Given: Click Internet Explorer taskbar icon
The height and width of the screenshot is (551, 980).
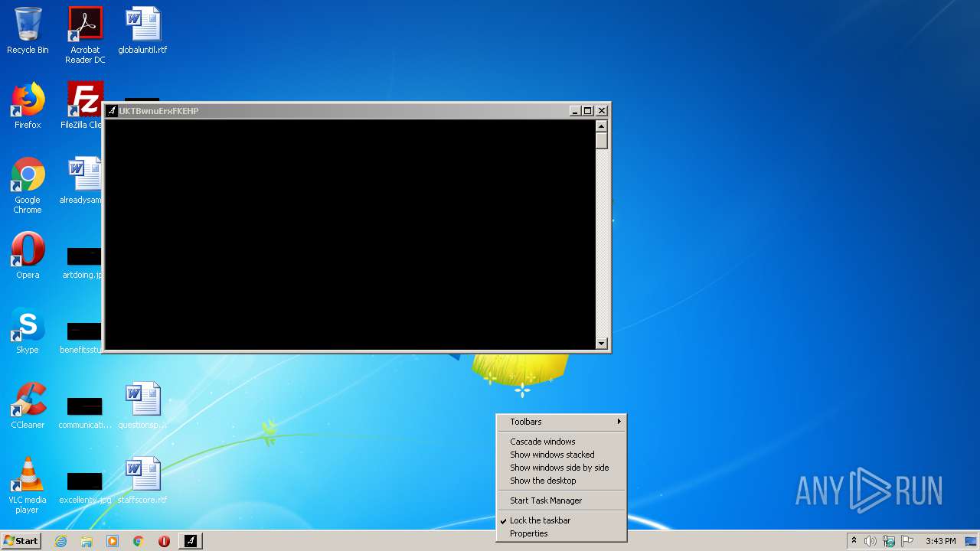Looking at the screenshot, I should pos(60,541).
